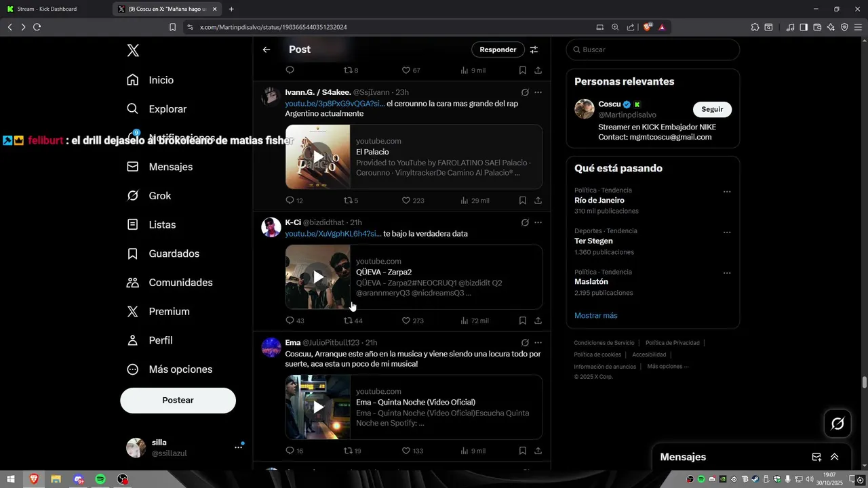Image resolution: width=868 pixels, height=488 pixels.
Task: Share Ema's post
Action: (x=538, y=451)
